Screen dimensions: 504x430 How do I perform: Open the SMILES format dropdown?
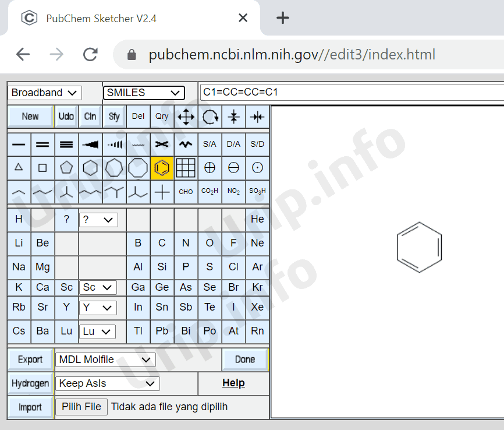click(144, 93)
